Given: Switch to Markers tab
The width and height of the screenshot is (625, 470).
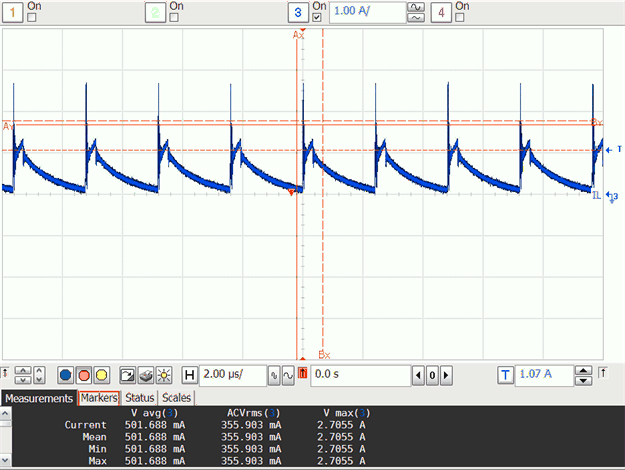Looking at the screenshot, I should [x=99, y=398].
